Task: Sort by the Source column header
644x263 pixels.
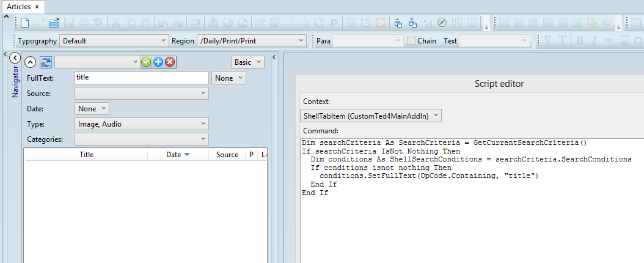Action: [x=227, y=155]
